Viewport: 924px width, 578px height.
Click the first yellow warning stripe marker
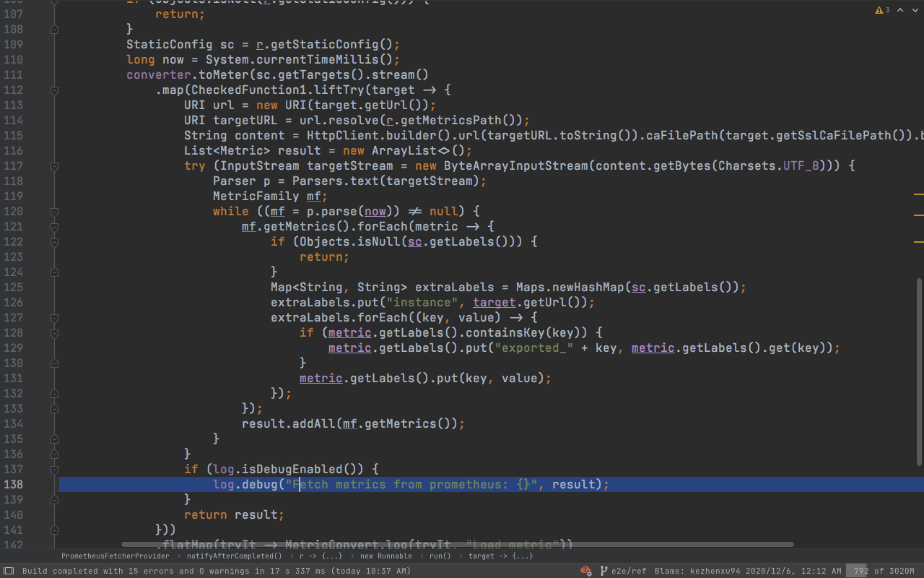point(919,194)
